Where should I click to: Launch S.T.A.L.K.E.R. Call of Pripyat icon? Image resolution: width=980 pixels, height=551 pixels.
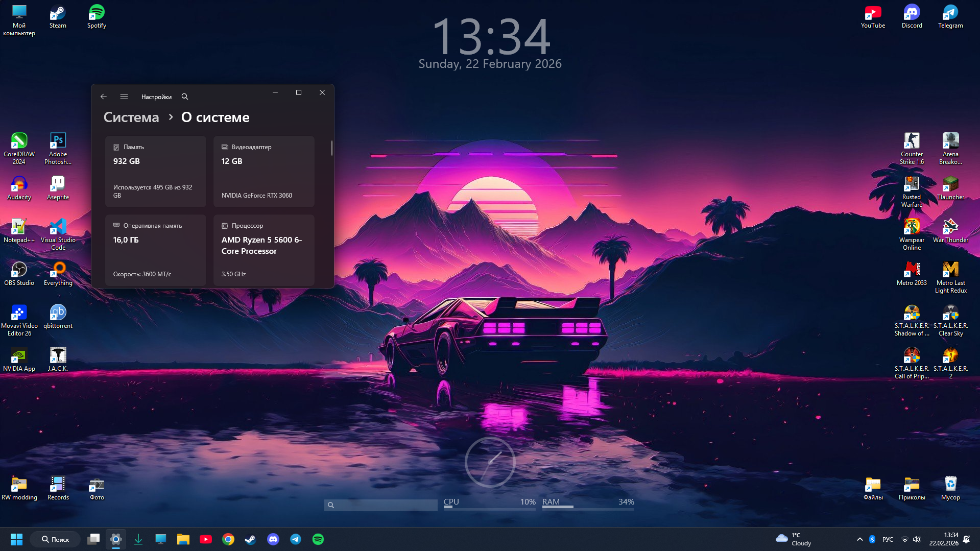(912, 363)
